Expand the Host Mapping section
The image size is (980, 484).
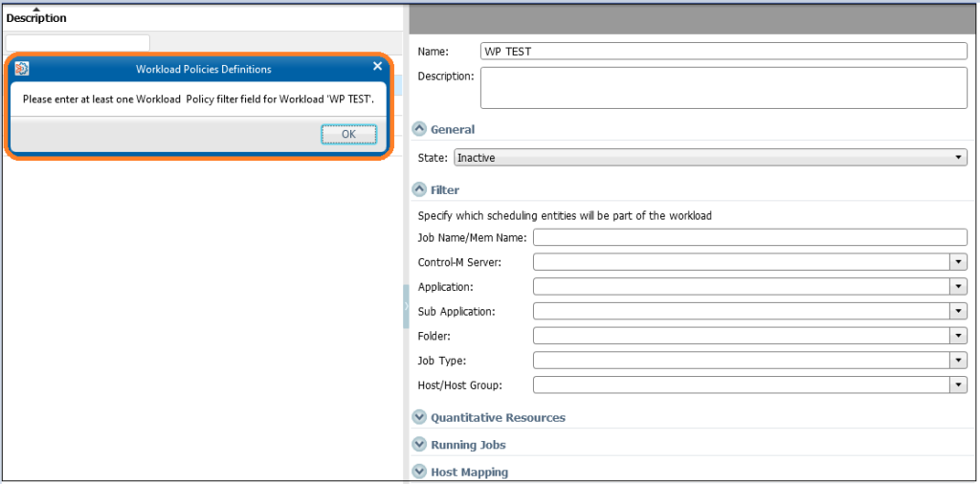point(420,473)
